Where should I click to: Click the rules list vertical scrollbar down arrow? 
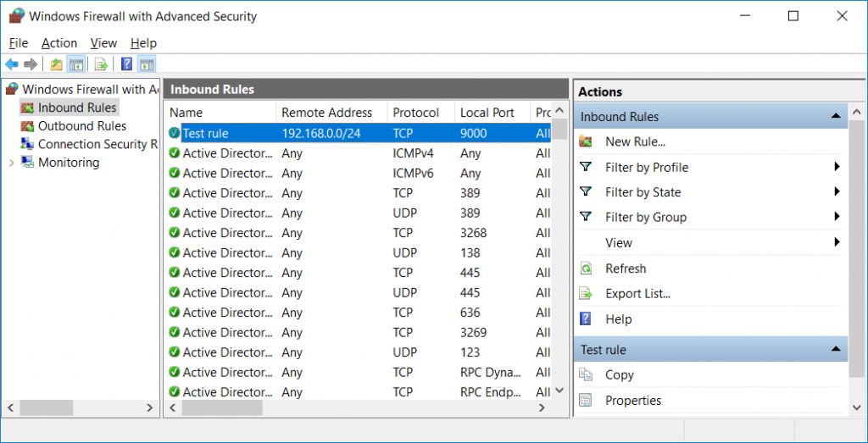[x=559, y=390]
